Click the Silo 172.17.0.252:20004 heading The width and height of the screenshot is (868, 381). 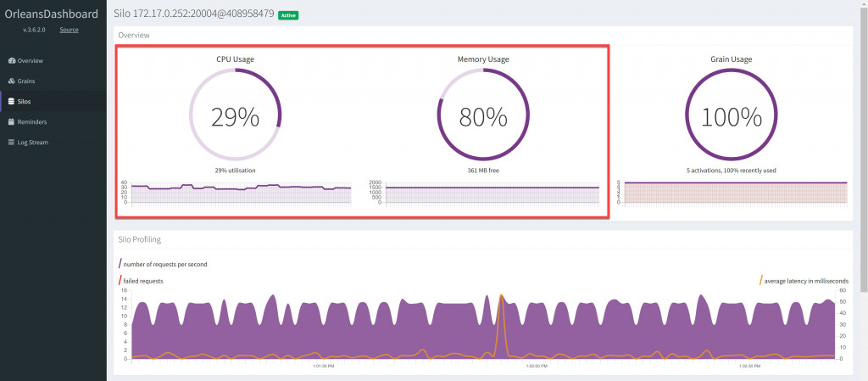194,14
